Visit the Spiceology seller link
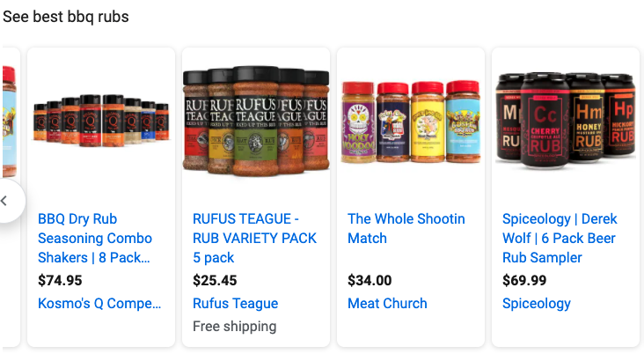This screenshot has width=644, height=354. 537,304
